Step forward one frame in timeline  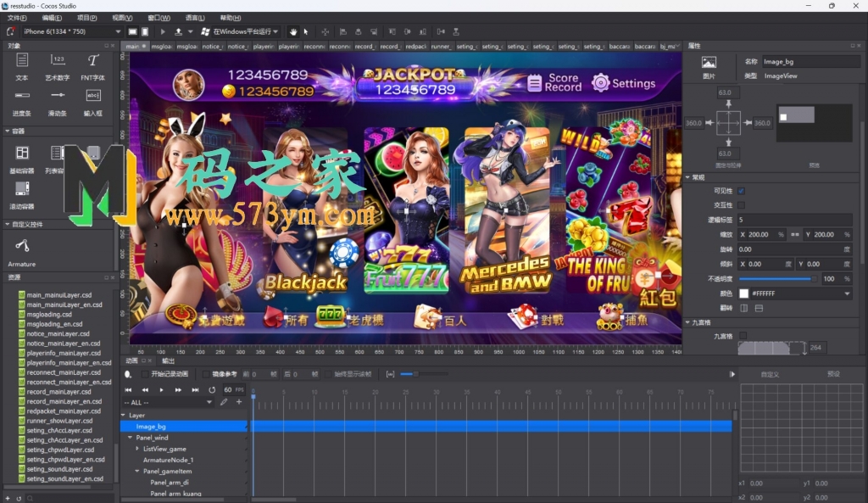click(x=178, y=390)
